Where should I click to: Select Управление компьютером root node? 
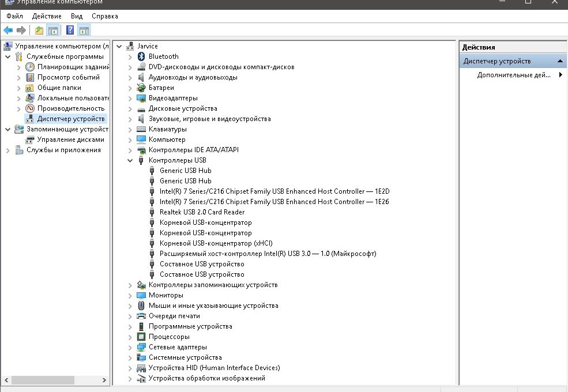pos(62,46)
